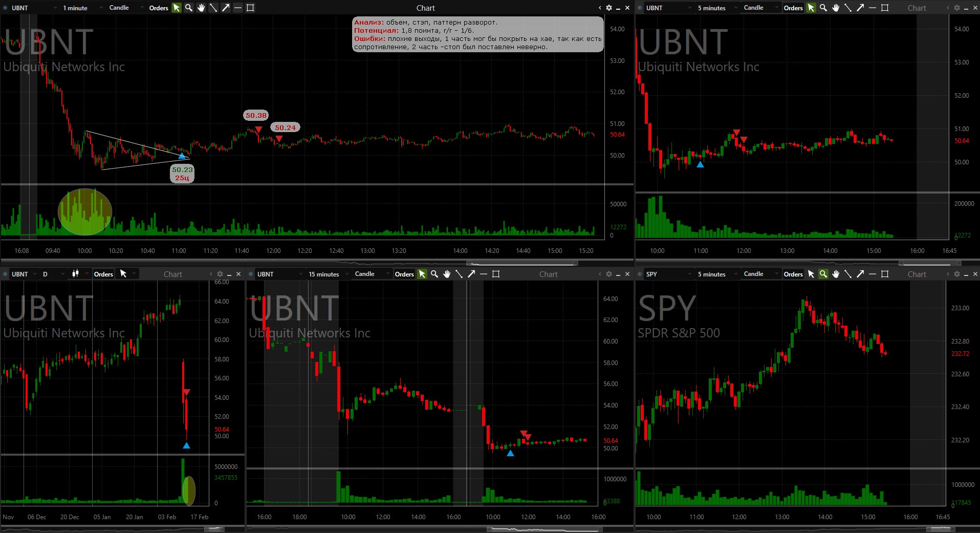Select rectangle tool in 1 minute chart

pos(250,8)
